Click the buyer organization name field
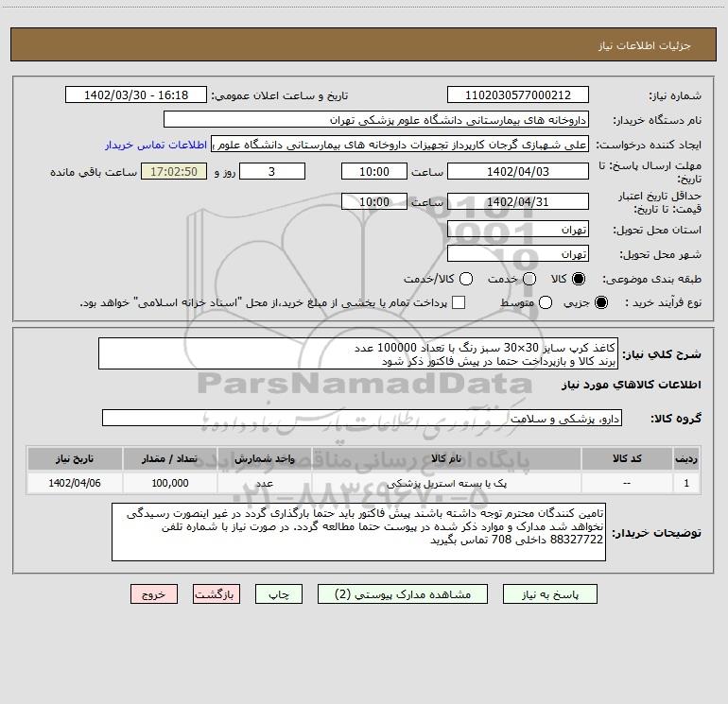This screenshot has height=704, width=728. [376, 120]
